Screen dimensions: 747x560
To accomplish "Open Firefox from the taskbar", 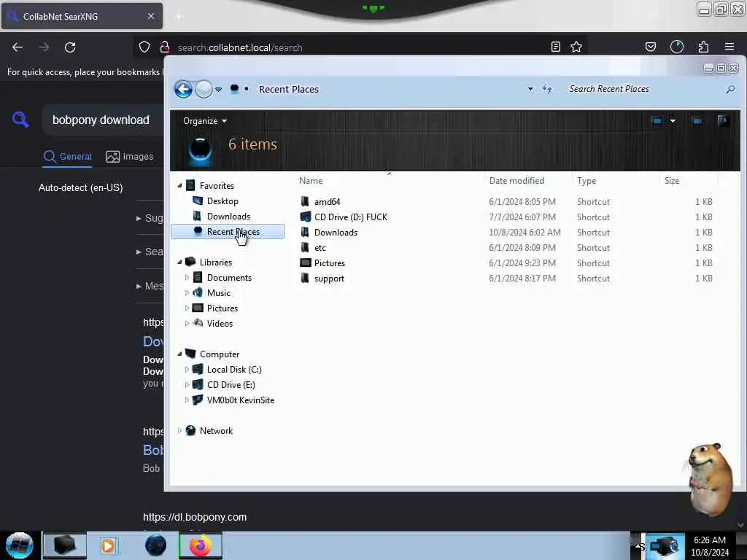I will (x=201, y=545).
